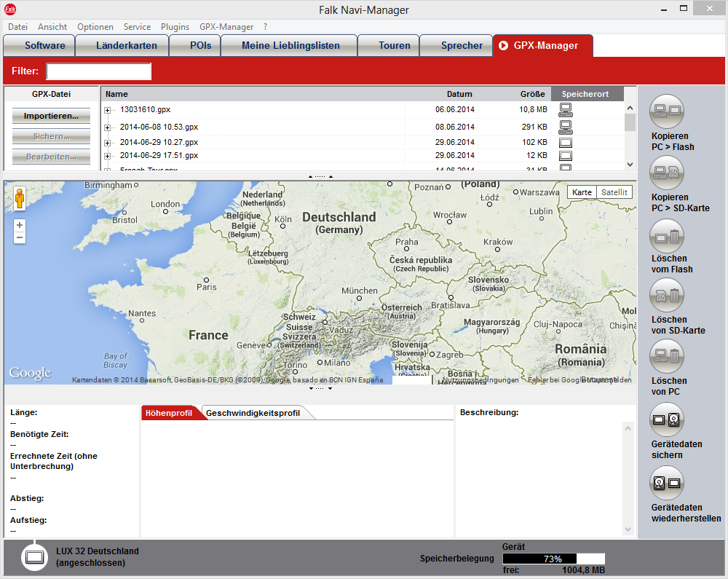
Task: Click the Falk logo in title bar
Action: (10, 9)
